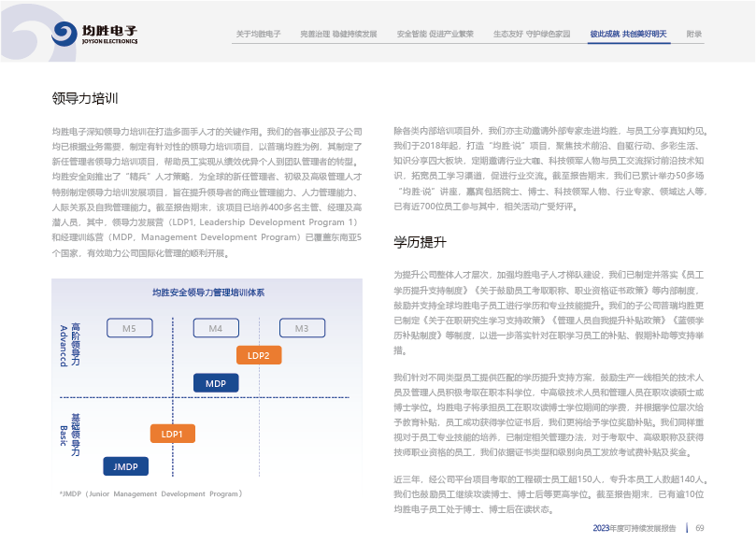
Task: Click the active 彼此成就 共创美好明天 tab
Action: 628,34
